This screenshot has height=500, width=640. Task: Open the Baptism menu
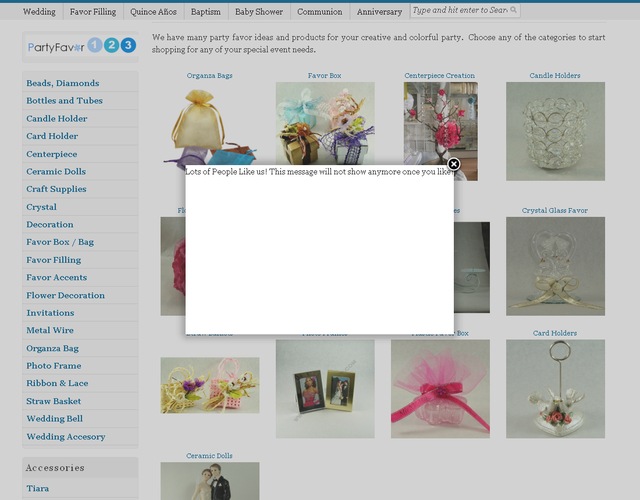(x=206, y=12)
